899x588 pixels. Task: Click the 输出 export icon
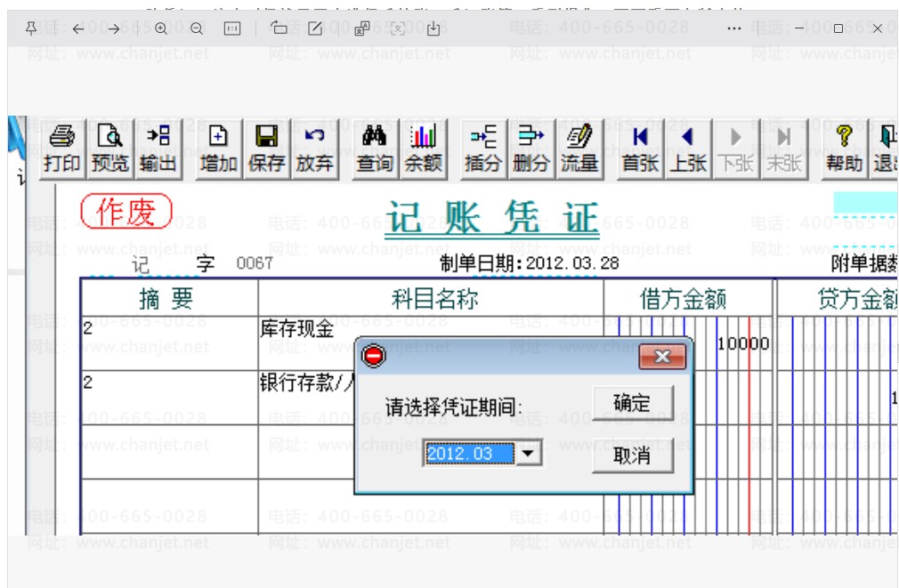point(158,149)
